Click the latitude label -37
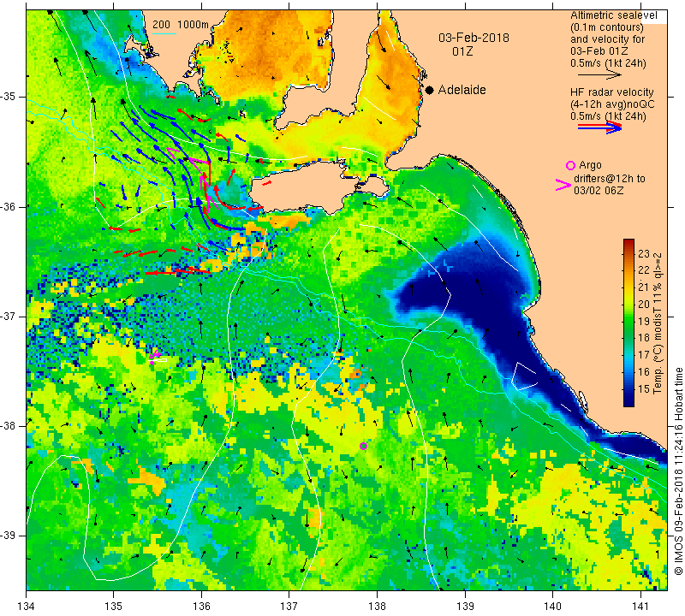 click(9, 316)
